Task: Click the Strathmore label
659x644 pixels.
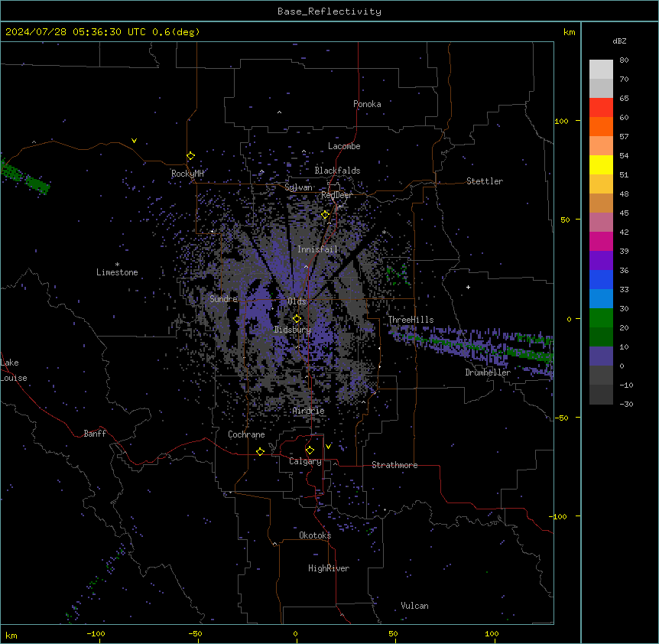Action: coord(394,465)
